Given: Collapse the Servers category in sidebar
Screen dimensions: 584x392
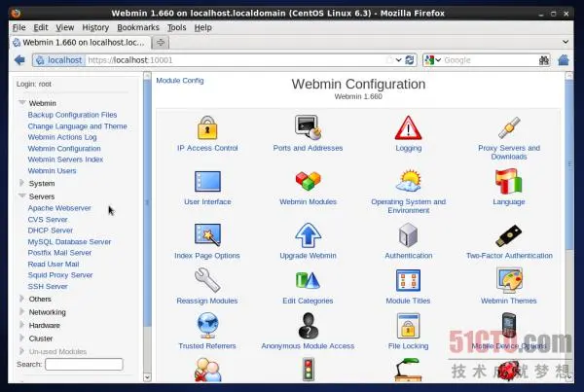Looking at the screenshot, I should point(22,196).
